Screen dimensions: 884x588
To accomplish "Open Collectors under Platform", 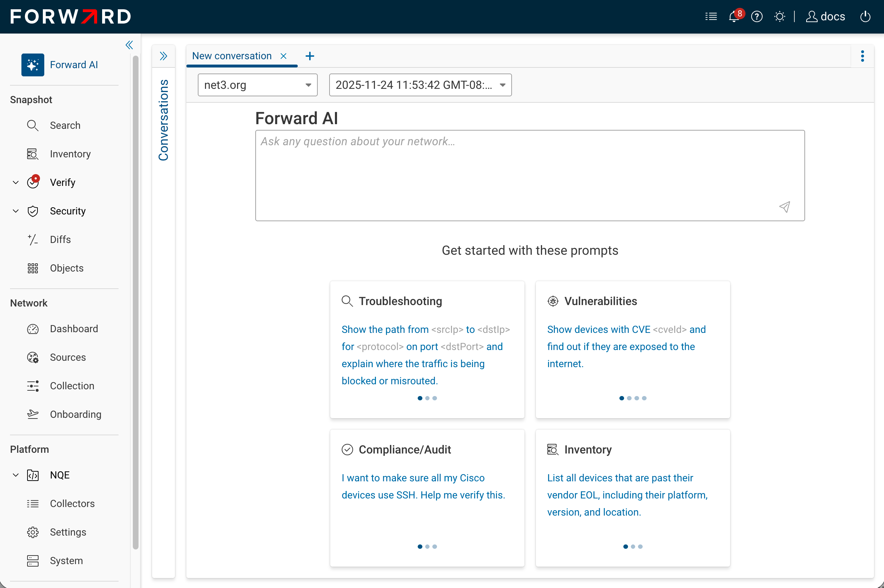I will pyautogui.click(x=72, y=504).
